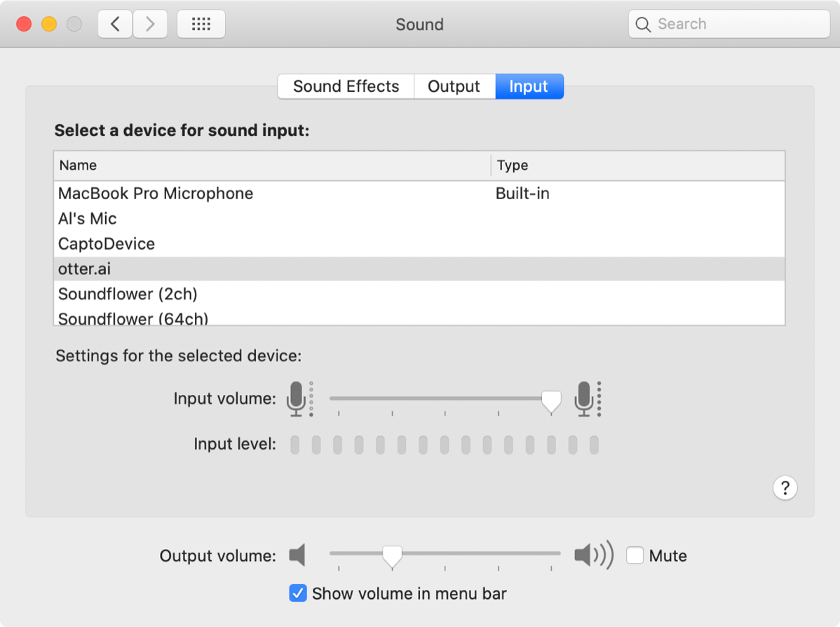The image size is (840, 627).
Task: Select CaptoDevice as sound input
Action: click(x=107, y=244)
